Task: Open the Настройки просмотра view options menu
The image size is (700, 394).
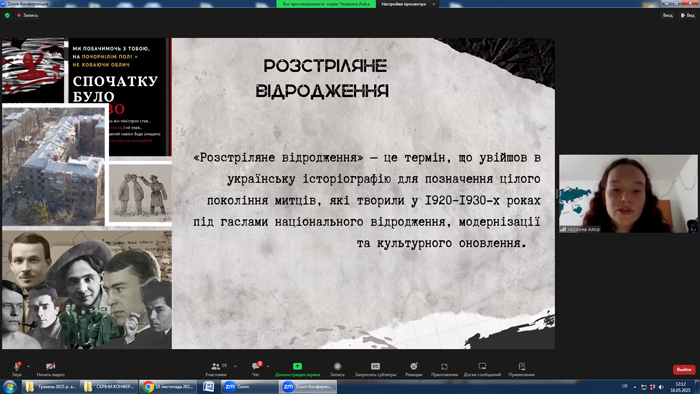Action: [x=408, y=4]
